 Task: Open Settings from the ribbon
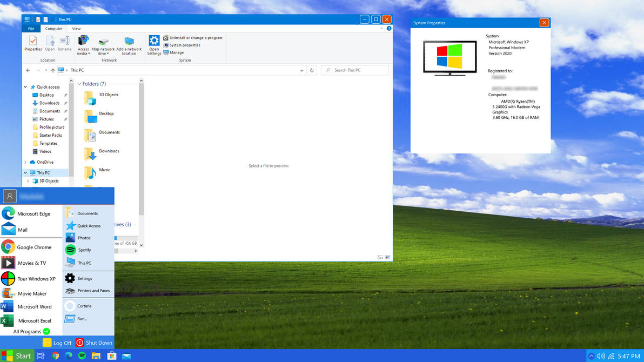154,45
